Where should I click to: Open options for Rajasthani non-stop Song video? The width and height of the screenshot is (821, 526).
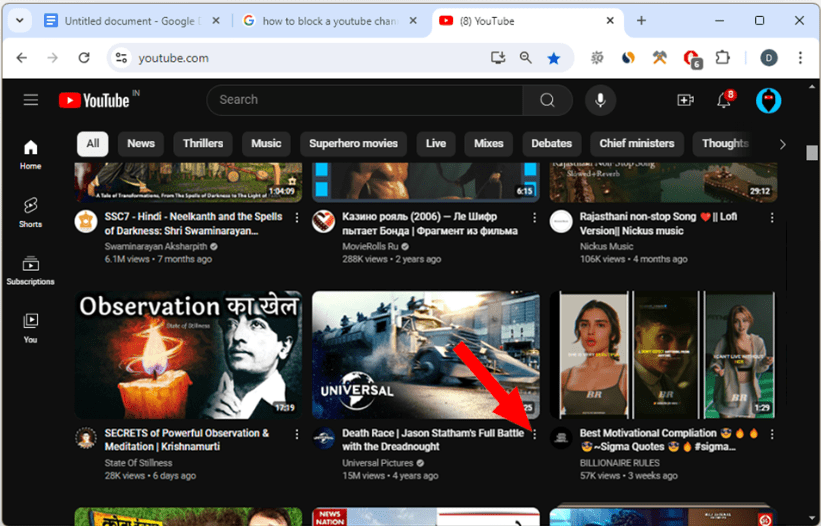coord(772,218)
